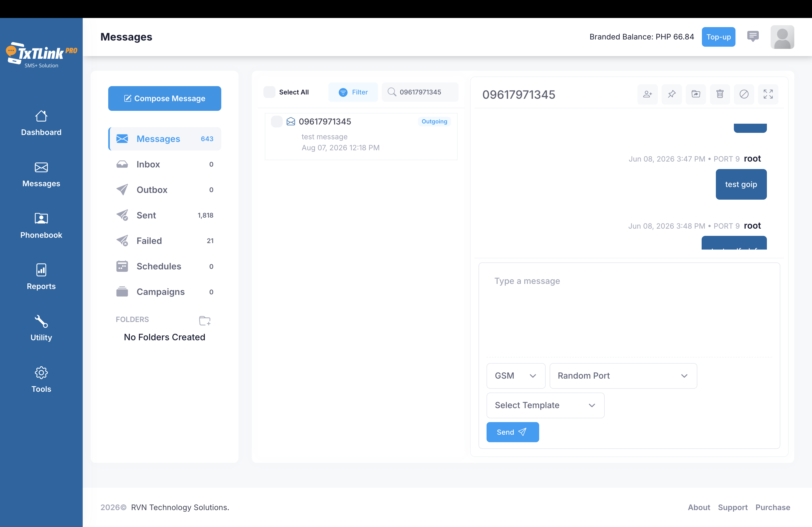Open the Utility section
The image size is (812, 527).
pos(41,328)
